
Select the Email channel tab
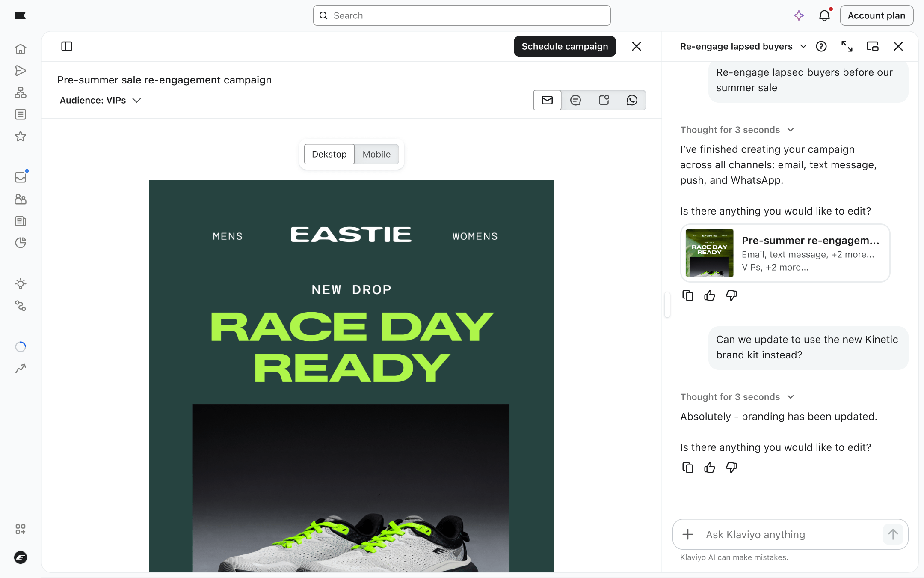547,100
